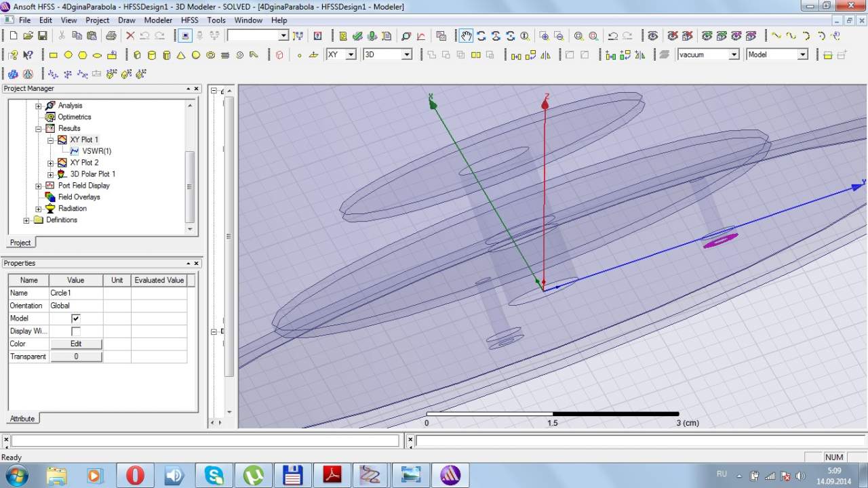Click the Print icon in toolbar
Image resolution: width=868 pixels, height=488 pixels.
pos(111,36)
